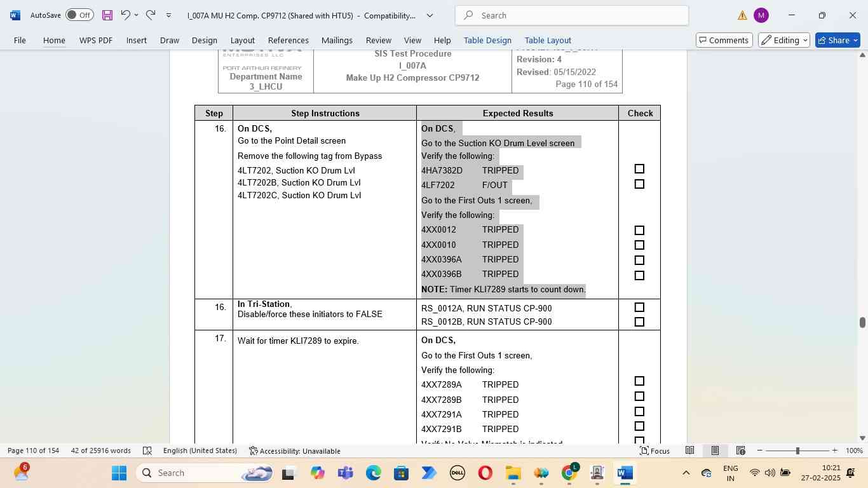Click the Page 110 of 154 status indicator
The width and height of the screenshot is (868, 488).
pos(33,451)
